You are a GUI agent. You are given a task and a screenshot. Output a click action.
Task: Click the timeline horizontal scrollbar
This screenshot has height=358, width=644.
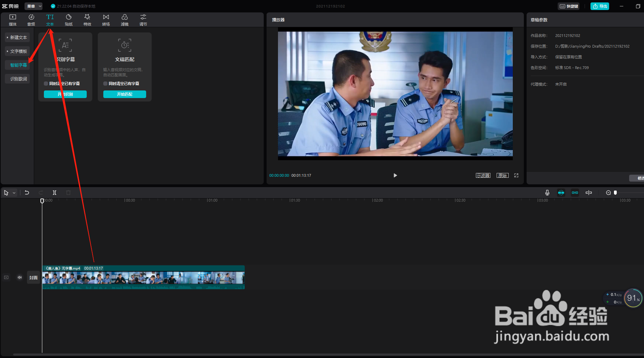[328, 354]
